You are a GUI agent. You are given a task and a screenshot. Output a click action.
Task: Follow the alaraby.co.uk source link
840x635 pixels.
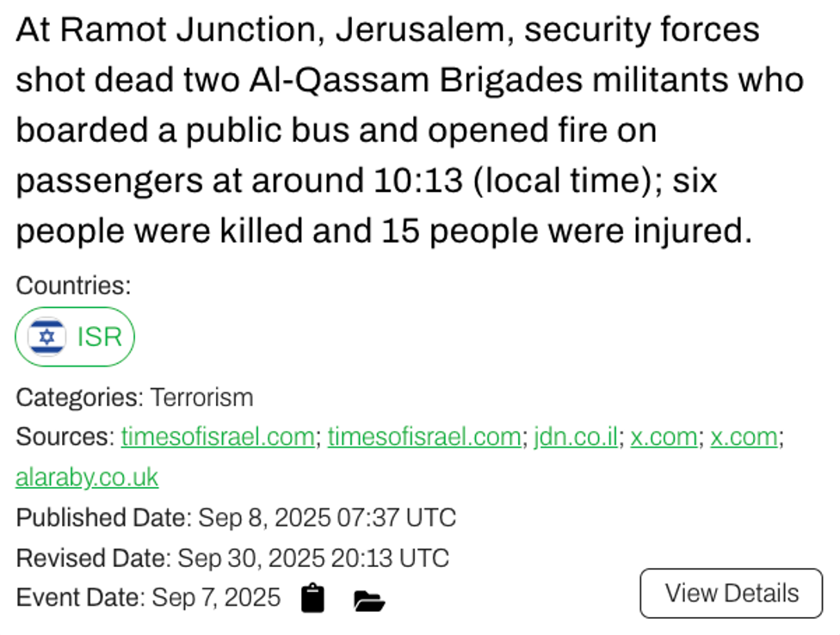[87, 478]
